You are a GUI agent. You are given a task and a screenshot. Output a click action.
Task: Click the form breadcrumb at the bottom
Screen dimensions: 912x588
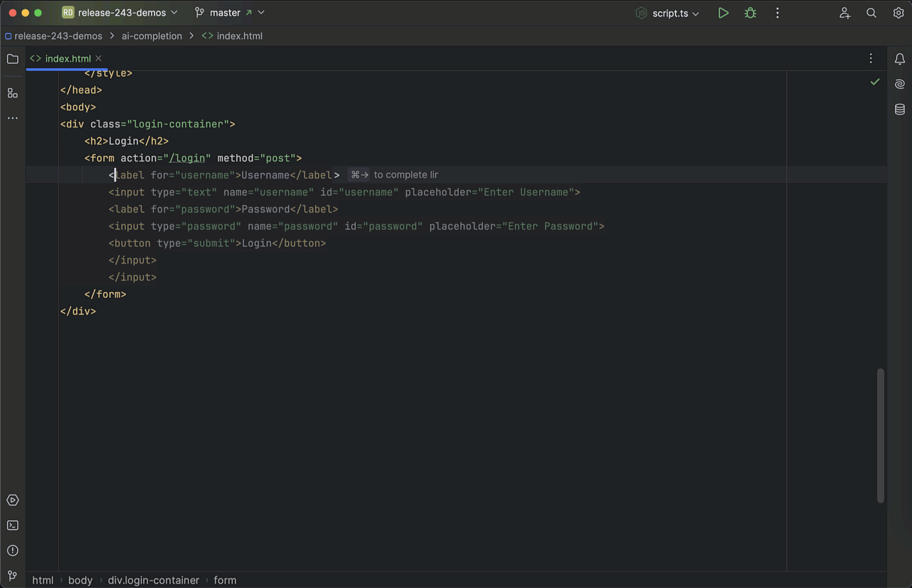point(225,580)
